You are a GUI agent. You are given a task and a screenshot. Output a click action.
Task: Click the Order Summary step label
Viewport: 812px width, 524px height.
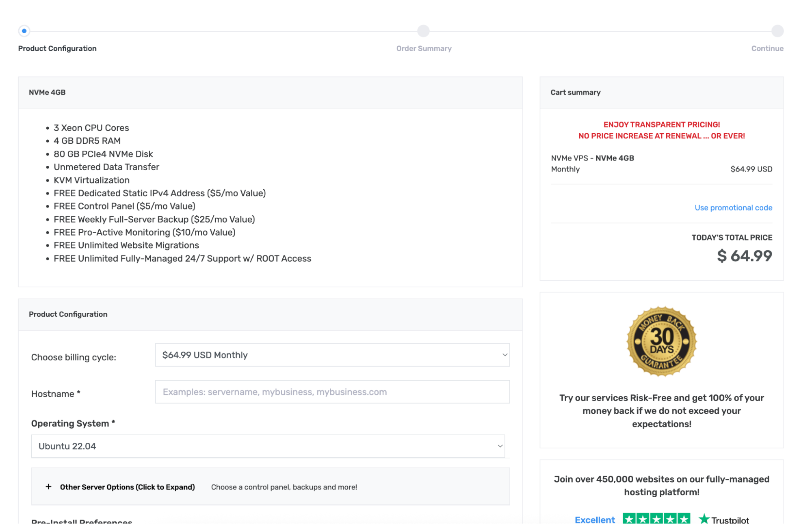424,48
